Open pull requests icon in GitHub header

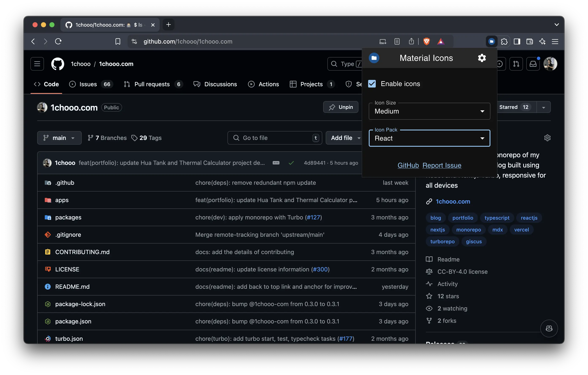[516, 64]
